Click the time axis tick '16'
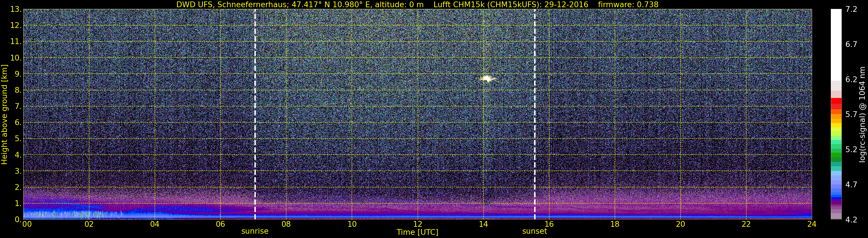The width and height of the screenshot is (868, 238). click(x=549, y=224)
